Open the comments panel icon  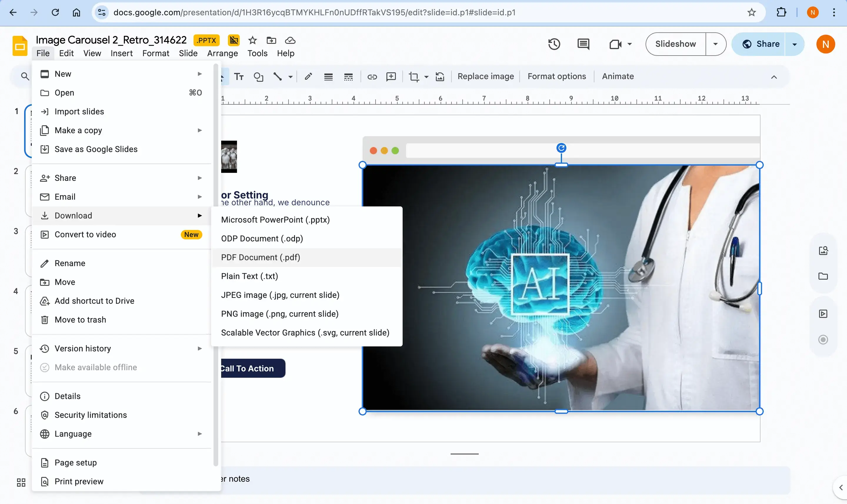583,44
